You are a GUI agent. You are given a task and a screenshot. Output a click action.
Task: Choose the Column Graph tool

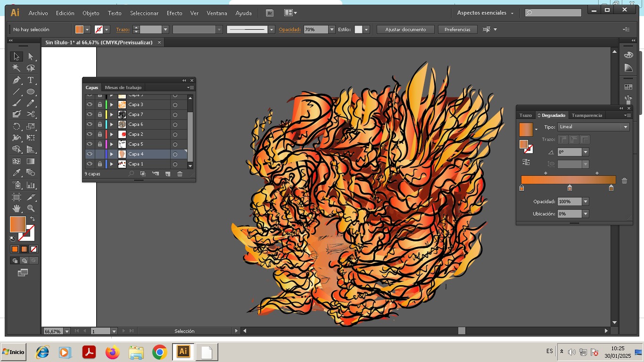(31, 185)
